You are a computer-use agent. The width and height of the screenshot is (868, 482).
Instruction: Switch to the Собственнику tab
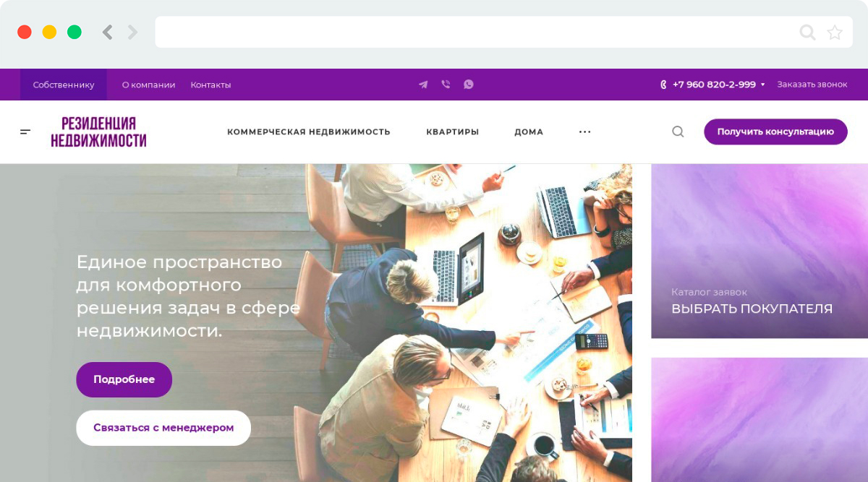click(64, 85)
